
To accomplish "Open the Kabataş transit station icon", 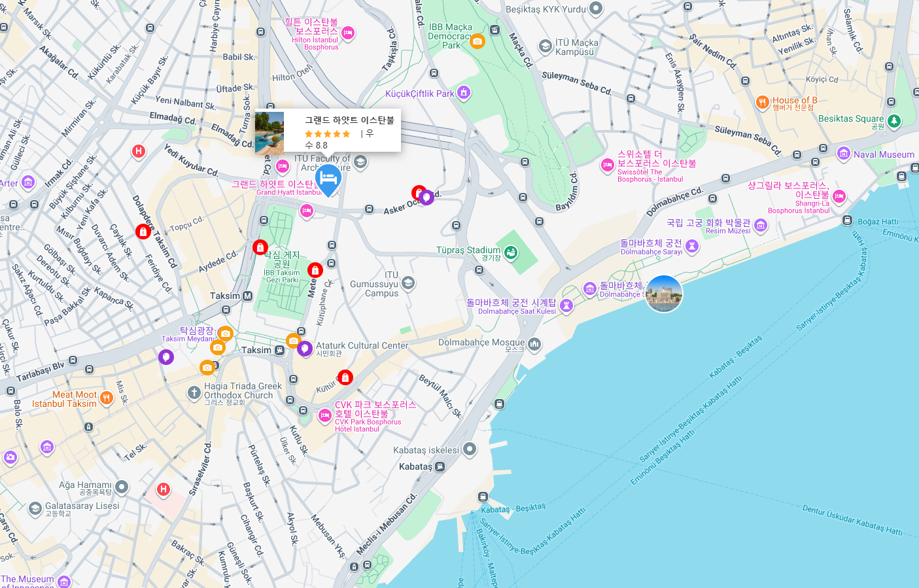I will (440, 466).
